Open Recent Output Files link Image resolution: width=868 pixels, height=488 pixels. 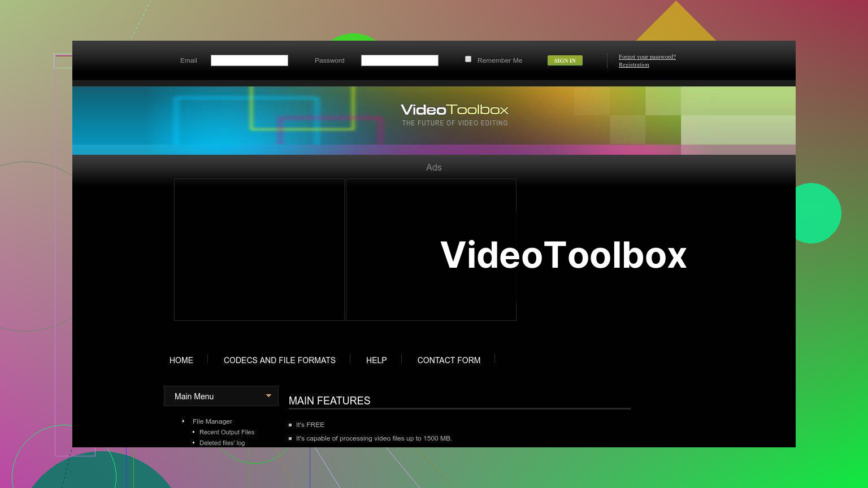click(227, 432)
